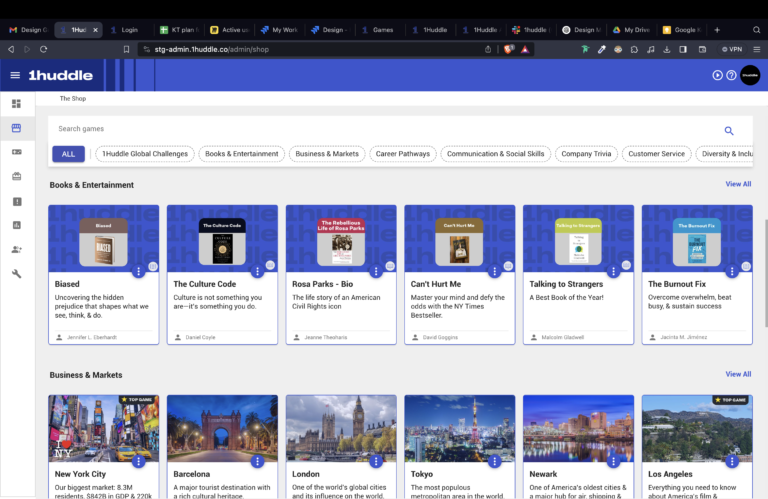Switch to the My Drive browser tab

[636, 30]
